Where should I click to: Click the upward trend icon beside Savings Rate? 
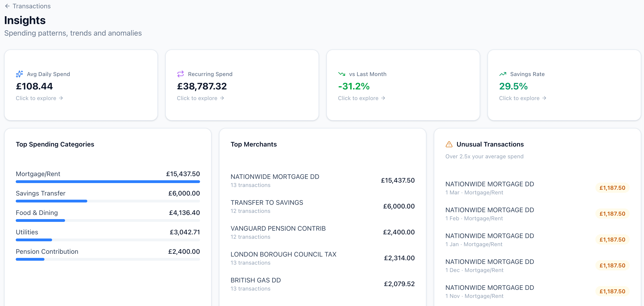click(x=503, y=74)
